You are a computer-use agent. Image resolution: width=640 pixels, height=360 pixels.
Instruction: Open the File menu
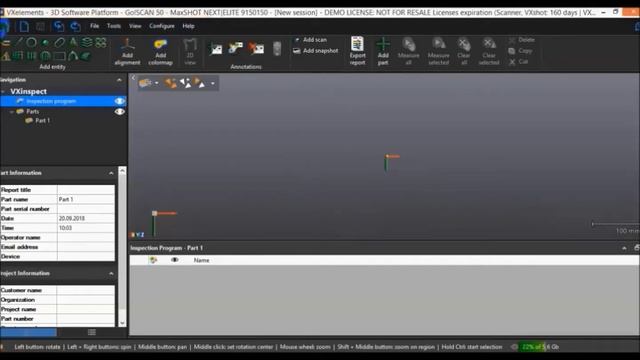pyautogui.click(x=94, y=26)
